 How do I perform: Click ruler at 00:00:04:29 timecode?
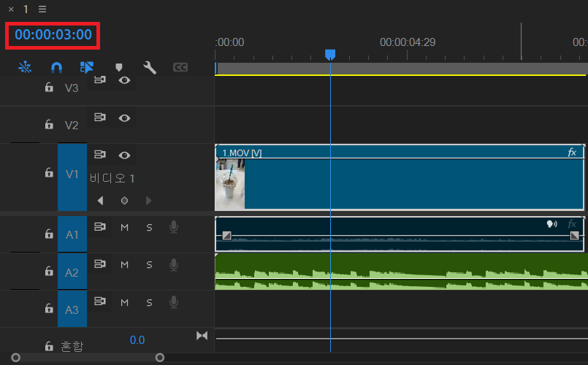click(408, 42)
